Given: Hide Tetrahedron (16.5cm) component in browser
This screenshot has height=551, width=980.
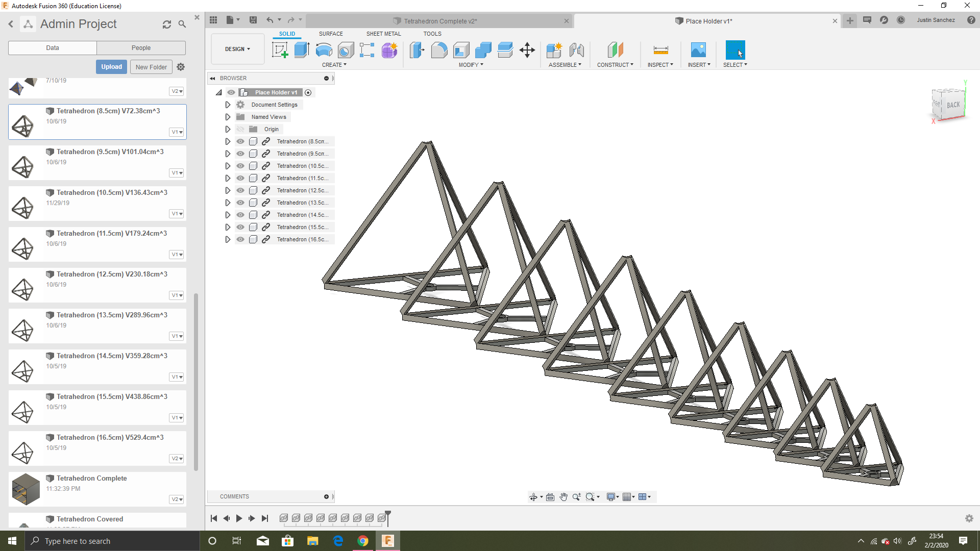Looking at the screenshot, I should 240,239.
